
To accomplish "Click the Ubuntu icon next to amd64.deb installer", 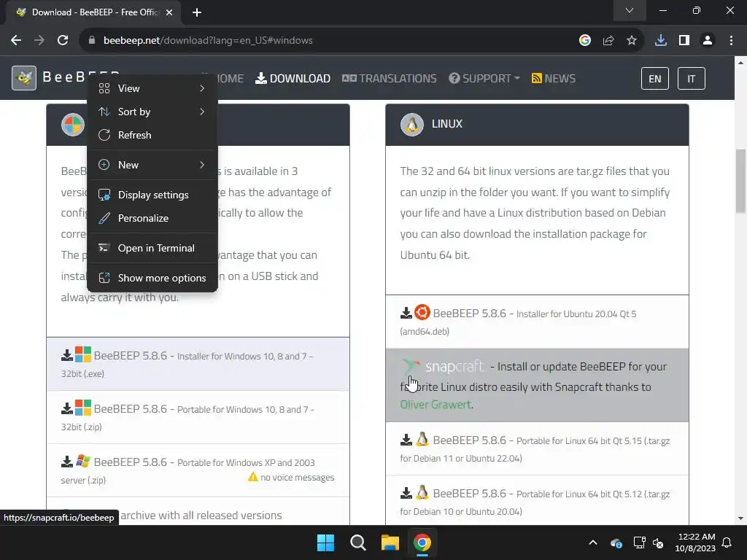I will pos(422,312).
